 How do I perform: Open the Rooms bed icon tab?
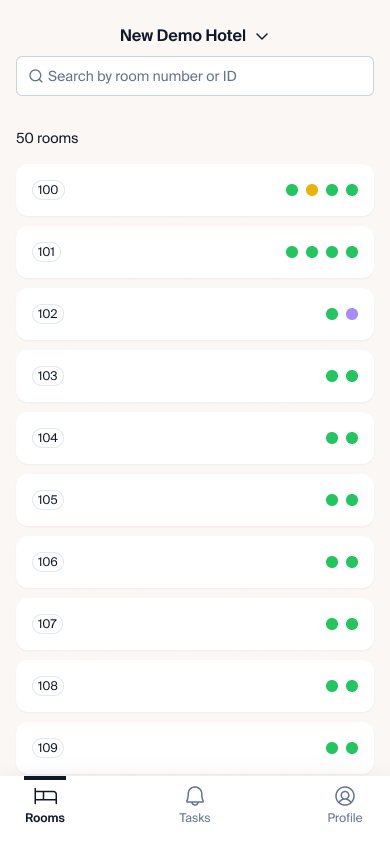(x=45, y=796)
